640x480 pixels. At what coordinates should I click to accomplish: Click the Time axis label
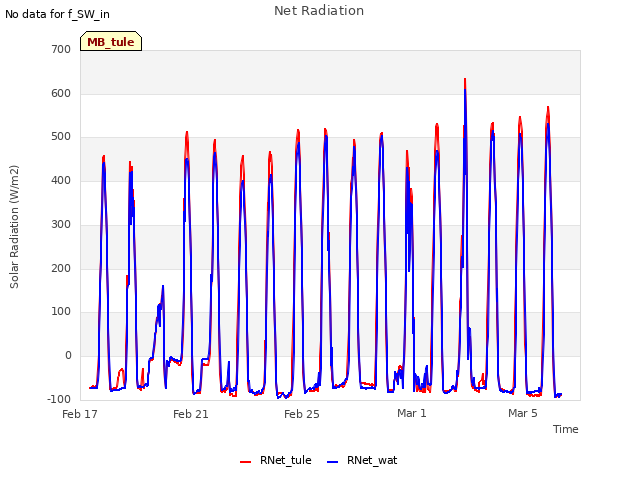pos(565,429)
